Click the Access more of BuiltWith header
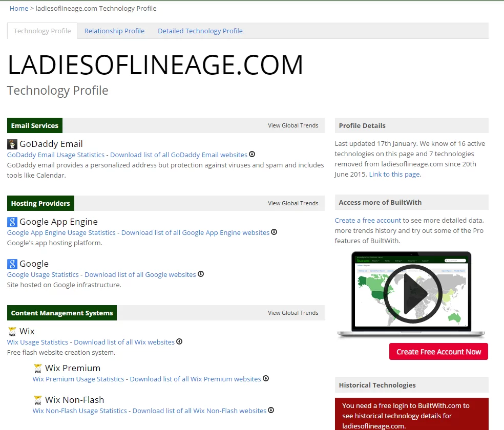The image size is (504, 430). (411, 202)
